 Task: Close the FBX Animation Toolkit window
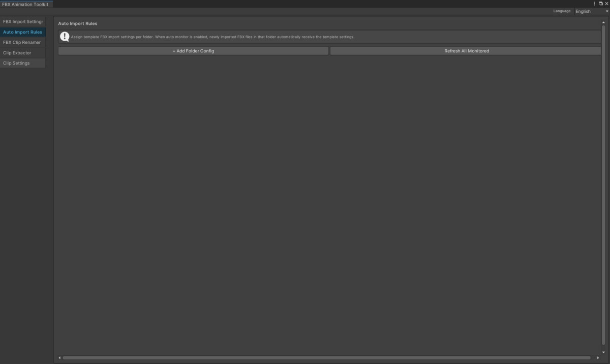pos(606,4)
